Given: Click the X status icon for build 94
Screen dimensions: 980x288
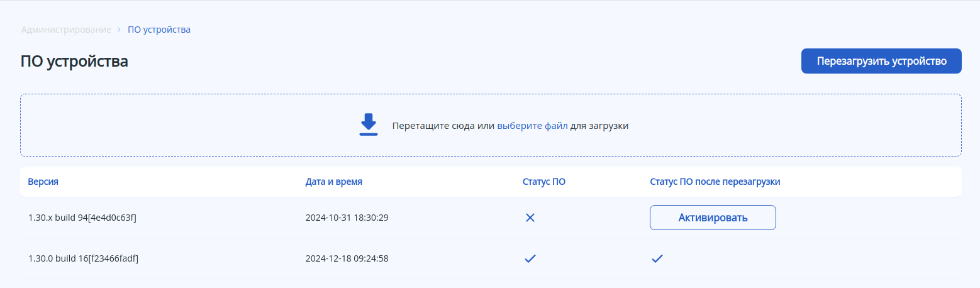Looking at the screenshot, I should [x=530, y=218].
